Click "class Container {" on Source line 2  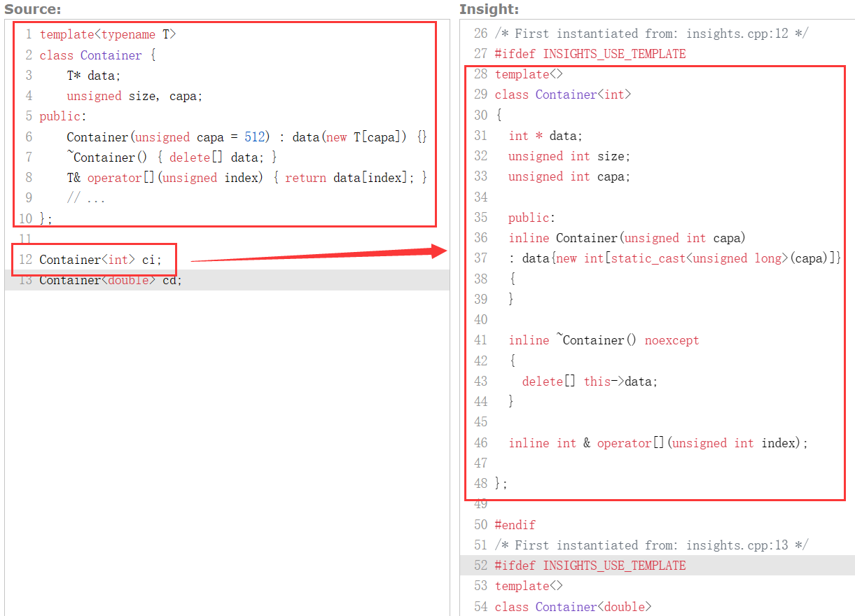[x=97, y=55]
